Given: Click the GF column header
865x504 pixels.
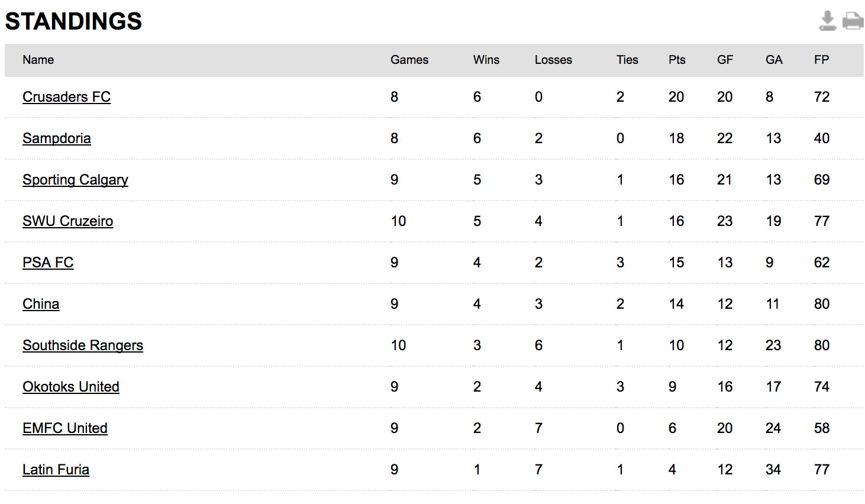Looking at the screenshot, I should coord(725,60).
